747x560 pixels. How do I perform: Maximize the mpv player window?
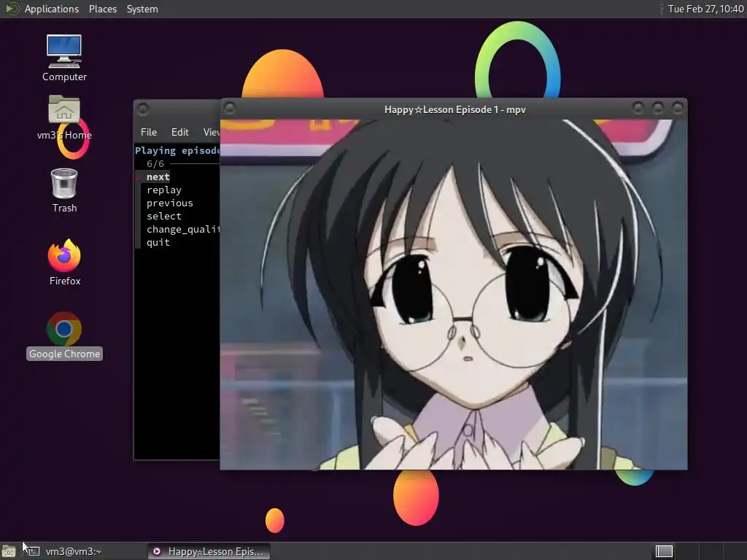[657, 108]
